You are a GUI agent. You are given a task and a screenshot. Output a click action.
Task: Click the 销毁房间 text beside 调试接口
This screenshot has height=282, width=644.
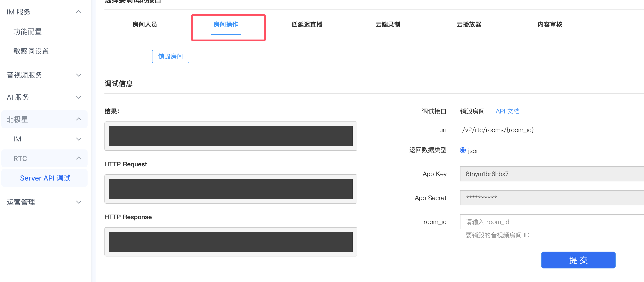(x=472, y=111)
